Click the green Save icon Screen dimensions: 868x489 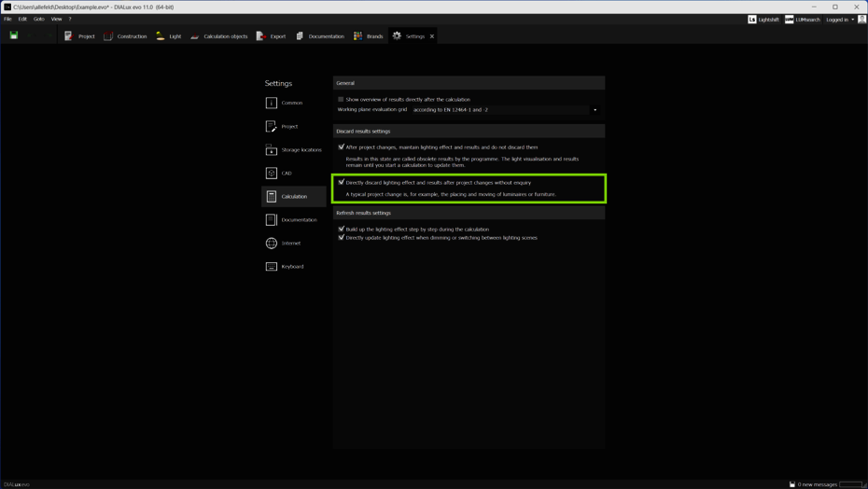pyautogui.click(x=14, y=35)
